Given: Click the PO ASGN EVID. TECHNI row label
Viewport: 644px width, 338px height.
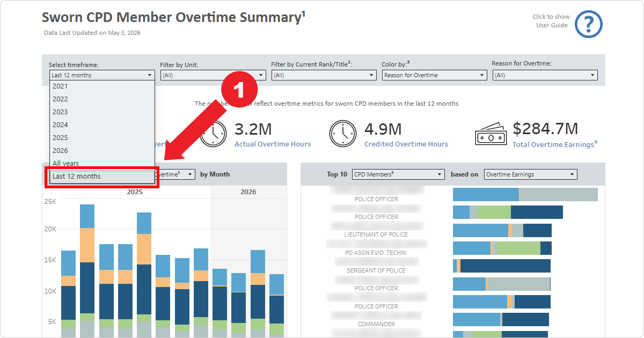Looking at the screenshot, I should (x=376, y=252).
